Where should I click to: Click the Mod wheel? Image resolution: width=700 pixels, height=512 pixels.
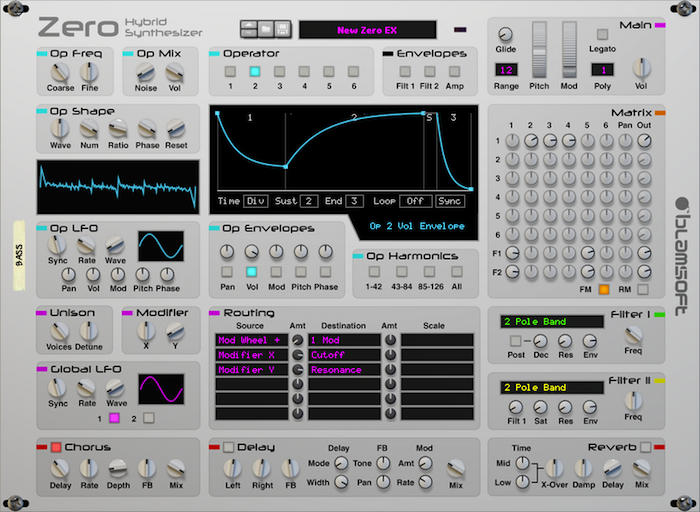tap(569, 50)
